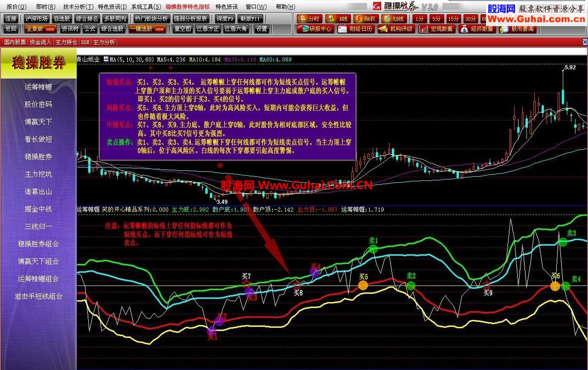Open the 研报中心 research center
Image resolution: width=588 pixels, height=370 pixels.
pyautogui.click(x=315, y=29)
